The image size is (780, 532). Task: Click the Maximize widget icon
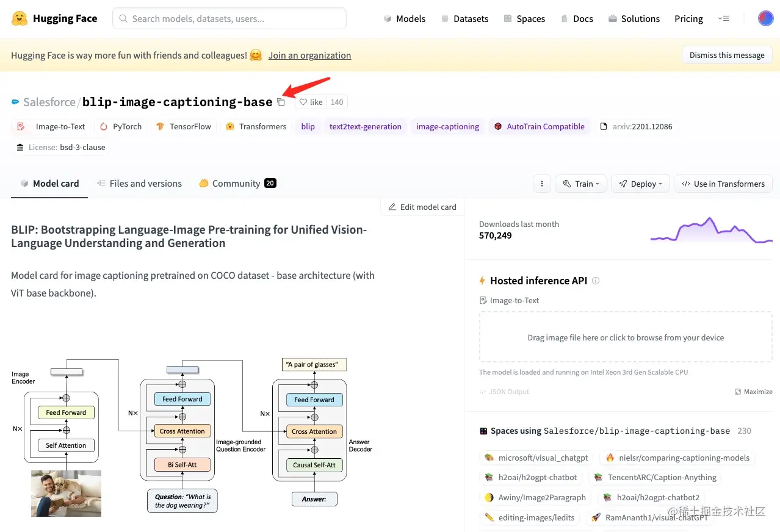tap(753, 392)
